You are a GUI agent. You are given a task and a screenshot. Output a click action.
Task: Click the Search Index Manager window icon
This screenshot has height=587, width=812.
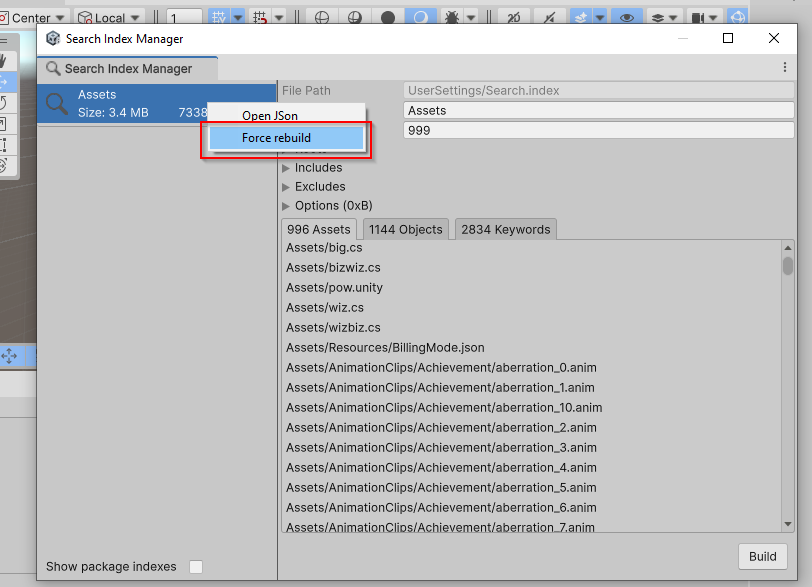pyautogui.click(x=52, y=39)
